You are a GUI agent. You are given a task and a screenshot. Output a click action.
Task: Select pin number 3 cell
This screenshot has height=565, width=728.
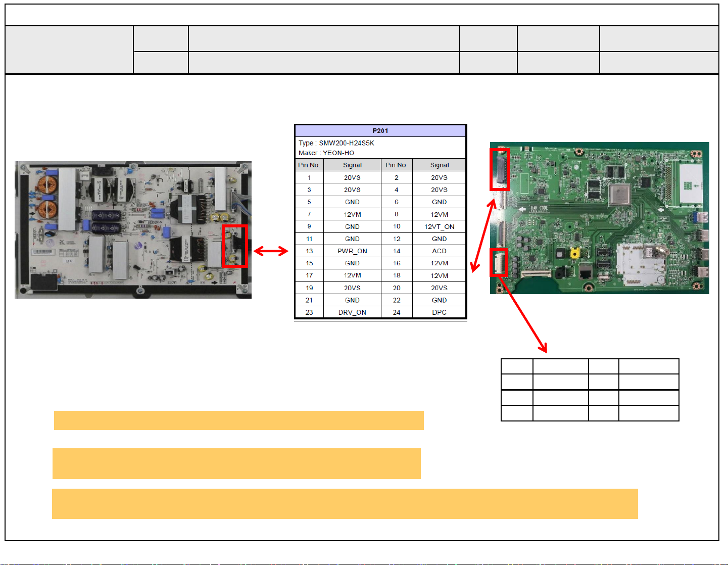pos(309,190)
